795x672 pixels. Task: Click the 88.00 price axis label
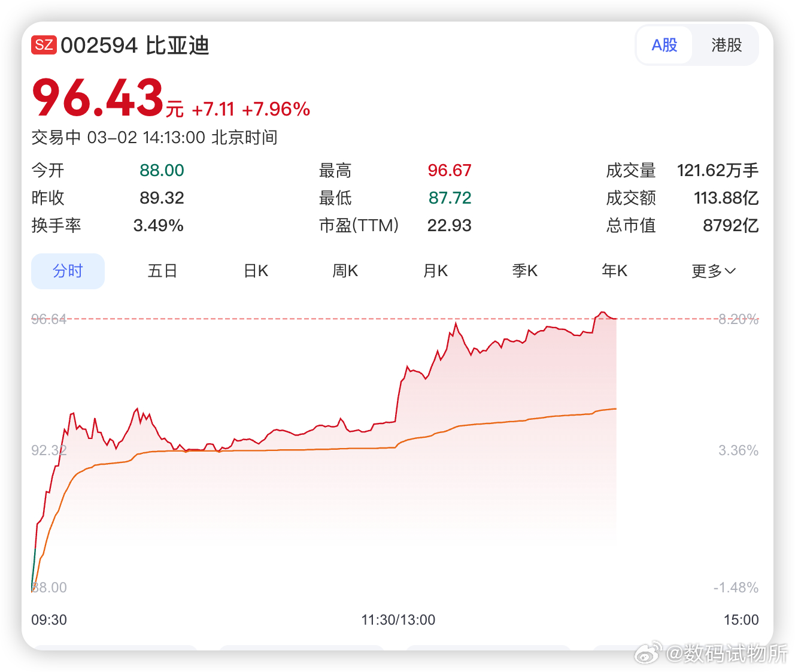point(49,588)
